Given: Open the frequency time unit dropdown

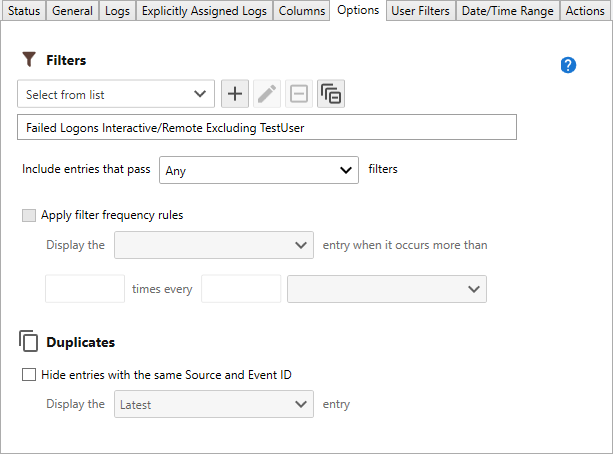Looking at the screenshot, I should pos(386,289).
